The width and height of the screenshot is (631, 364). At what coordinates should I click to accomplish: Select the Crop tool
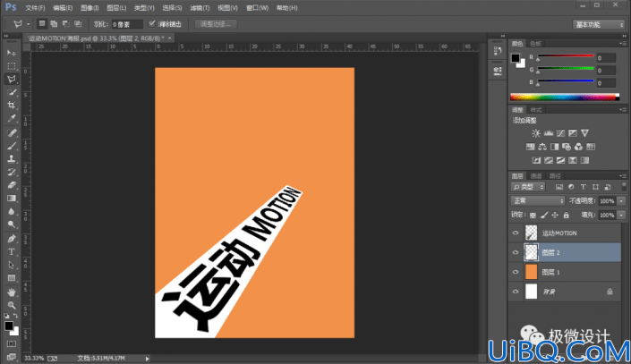pos(12,106)
